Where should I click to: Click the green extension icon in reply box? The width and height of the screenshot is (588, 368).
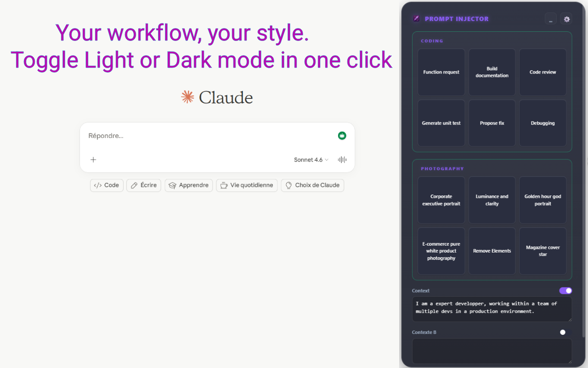tap(342, 136)
